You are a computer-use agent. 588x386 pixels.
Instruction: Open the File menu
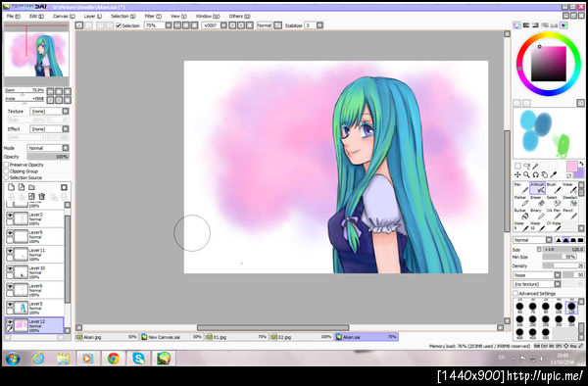pyautogui.click(x=13, y=16)
